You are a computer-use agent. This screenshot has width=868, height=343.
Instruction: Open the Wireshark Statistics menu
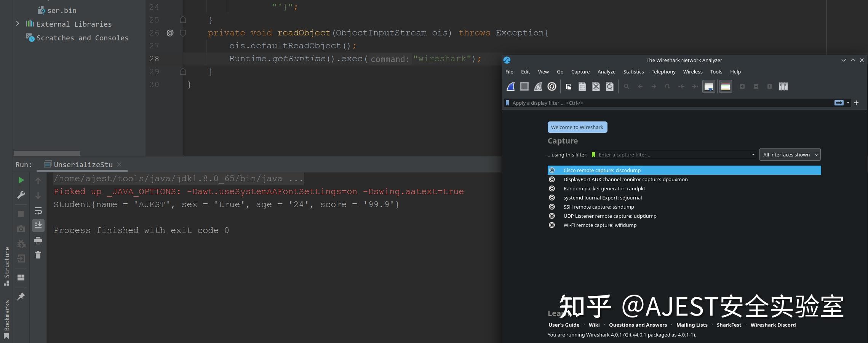634,72
